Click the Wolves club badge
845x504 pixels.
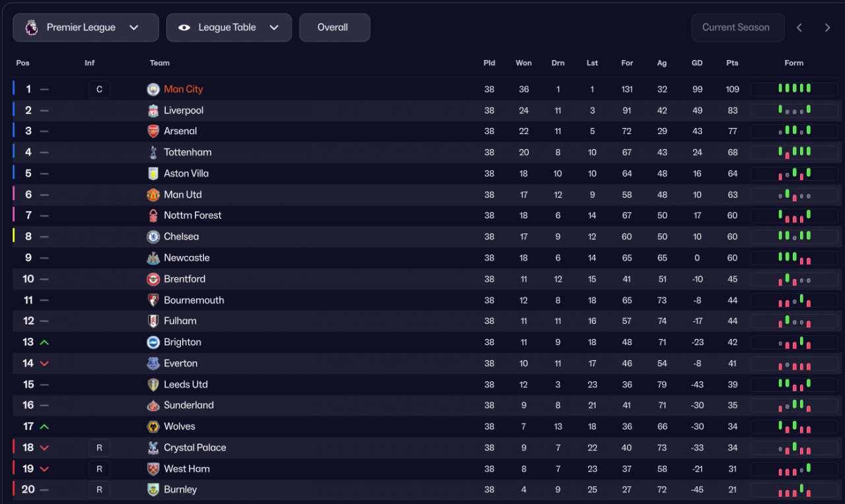click(153, 427)
